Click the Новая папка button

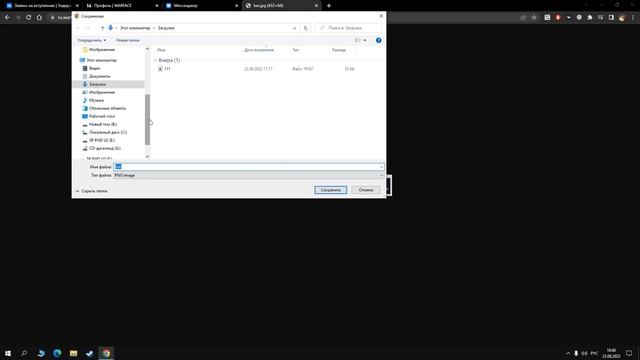[128, 40]
